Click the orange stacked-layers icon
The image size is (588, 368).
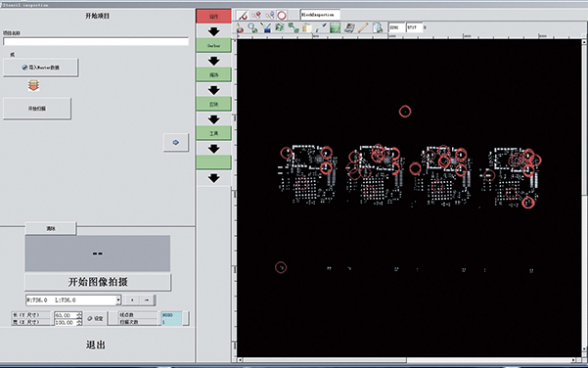click(x=33, y=86)
